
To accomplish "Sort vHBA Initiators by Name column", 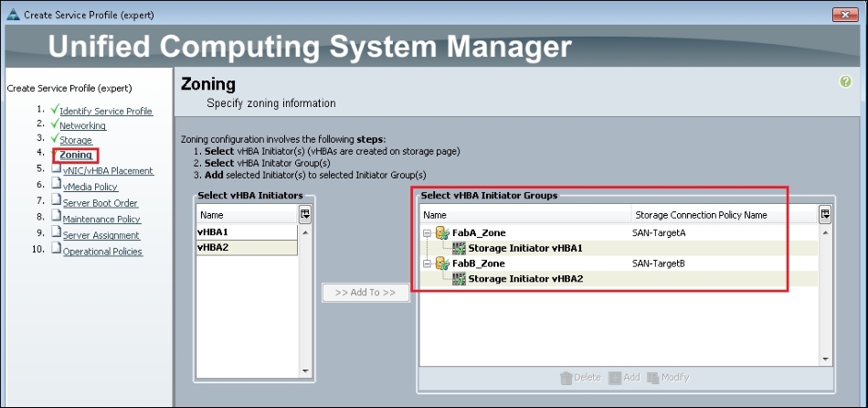I will click(247, 215).
